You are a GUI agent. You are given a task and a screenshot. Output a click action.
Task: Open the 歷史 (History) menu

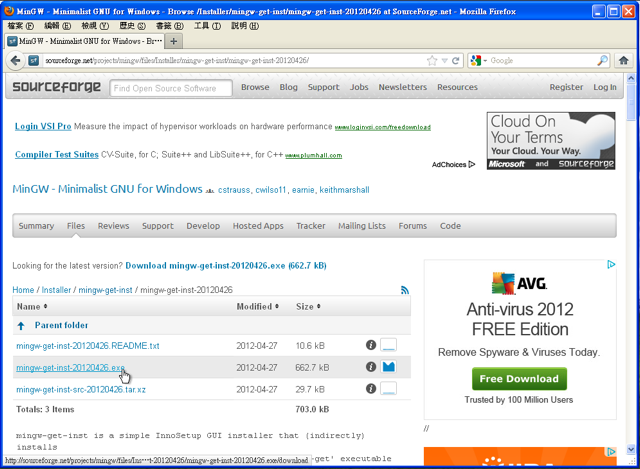tap(132, 26)
